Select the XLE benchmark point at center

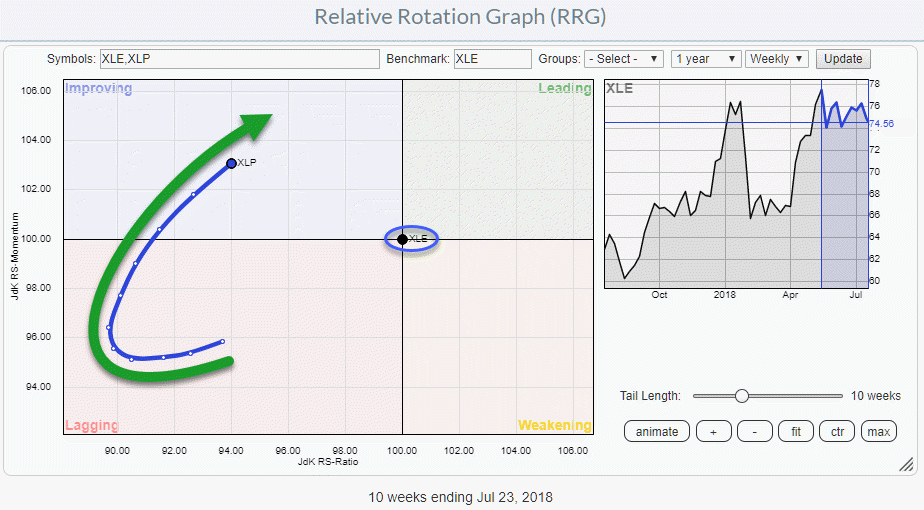(x=402, y=239)
